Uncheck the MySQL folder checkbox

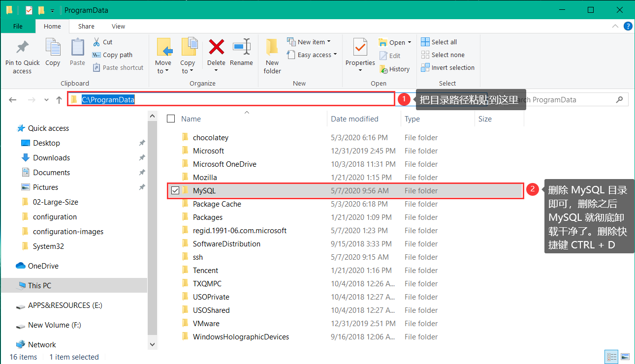(175, 190)
